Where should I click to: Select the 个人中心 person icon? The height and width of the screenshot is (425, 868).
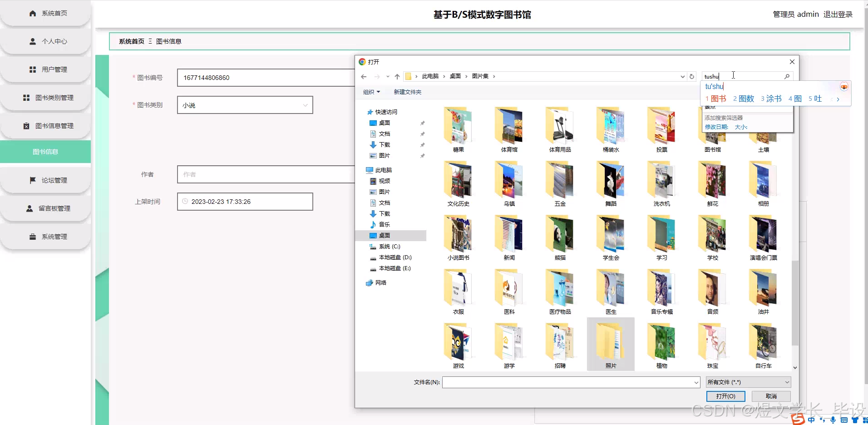coord(32,41)
